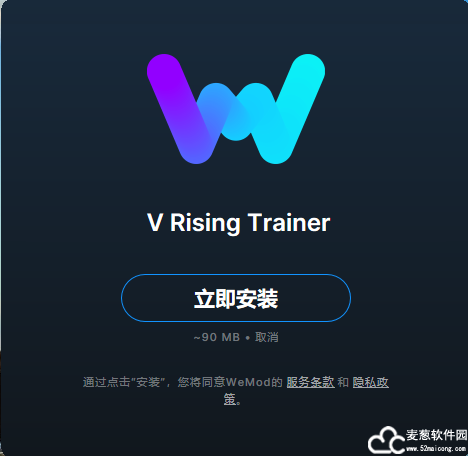Click the 通过点击 agreement sentence start
This screenshot has width=468, height=456.
pyautogui.click(x=106, y=382)
